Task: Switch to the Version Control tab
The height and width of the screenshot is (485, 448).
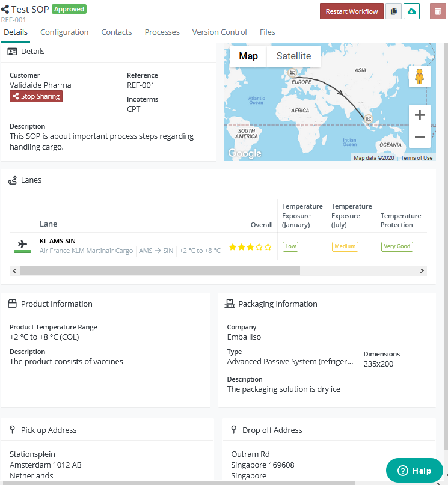Action: (219, 32)
